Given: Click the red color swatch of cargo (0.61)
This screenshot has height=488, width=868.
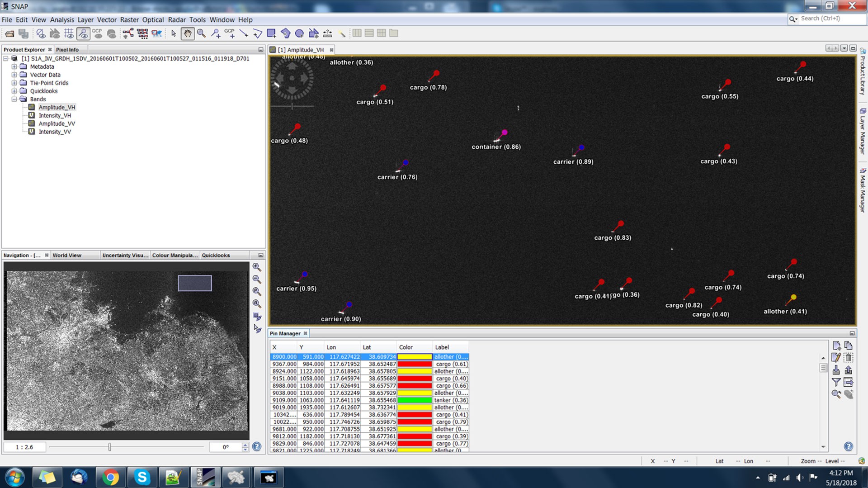Looking at the screenshot, I should [x=415, y=364].
